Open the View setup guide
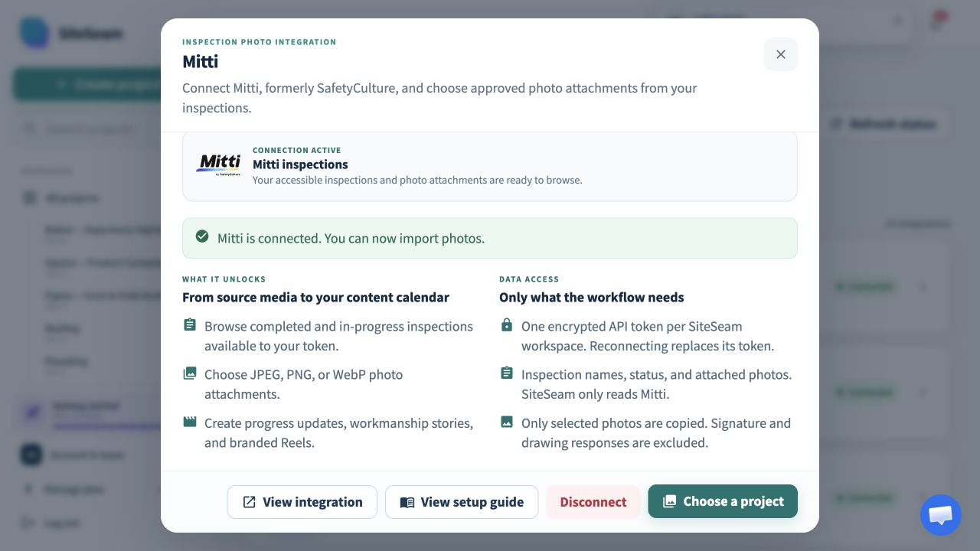The width and height of the screenshot is (980, 551). (462, 502)
